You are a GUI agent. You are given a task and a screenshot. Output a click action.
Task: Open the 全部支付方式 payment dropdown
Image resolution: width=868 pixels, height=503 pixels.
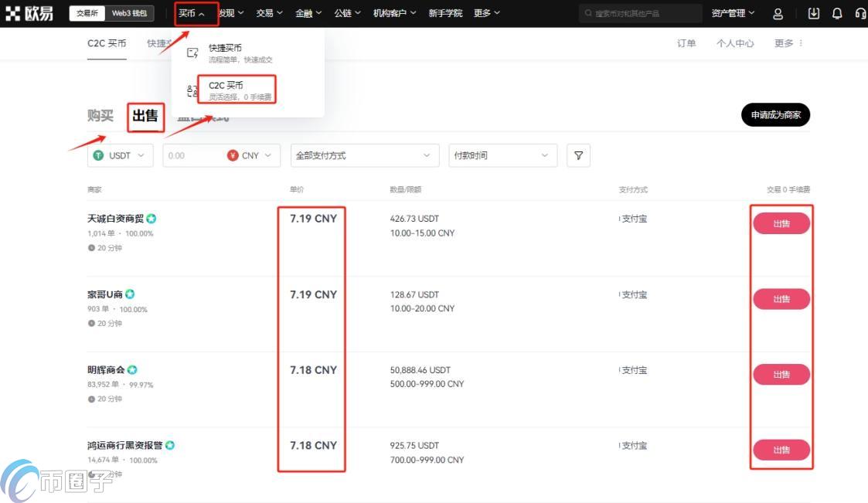tap(365, 155)
